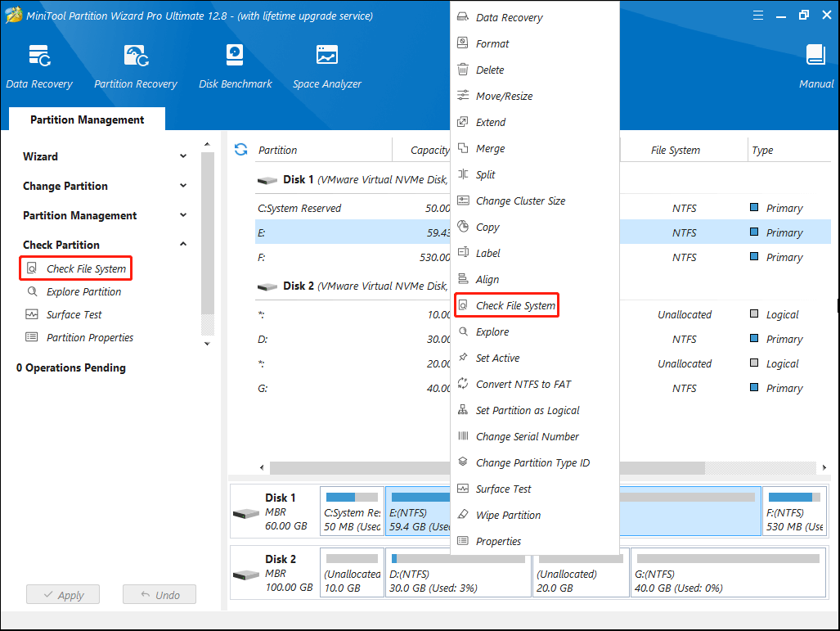The width and height of the screenshot is (840, 631).
Task: Choose Data Recovery from the context menu
Action: click(535, 17)
